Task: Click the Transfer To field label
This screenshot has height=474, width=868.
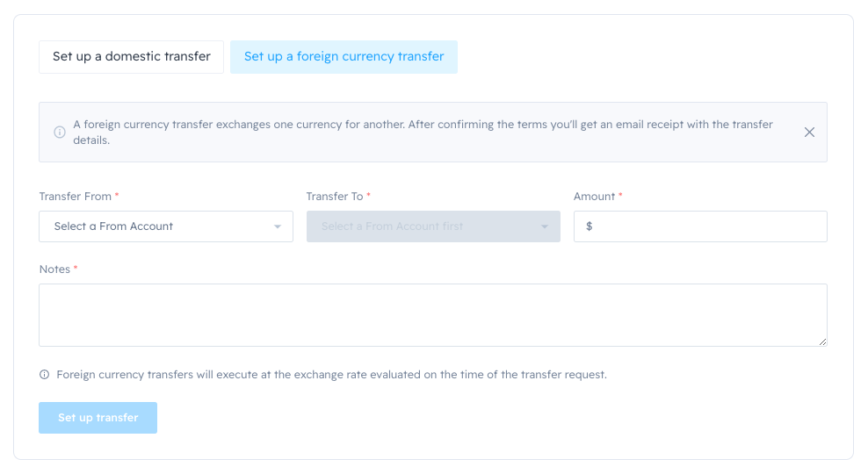Action: pyautogui.click(x=335, y=197)
